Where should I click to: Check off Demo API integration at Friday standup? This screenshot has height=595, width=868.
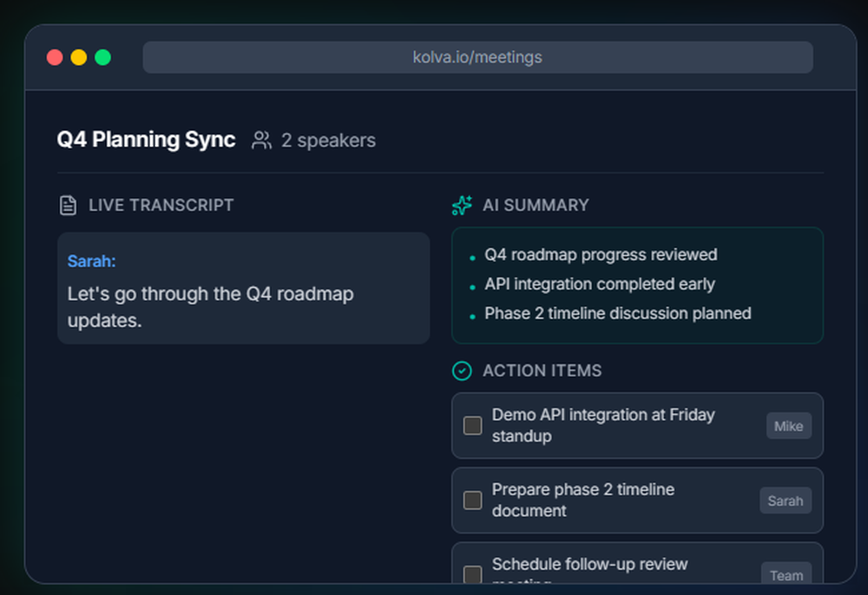[472, 425]
